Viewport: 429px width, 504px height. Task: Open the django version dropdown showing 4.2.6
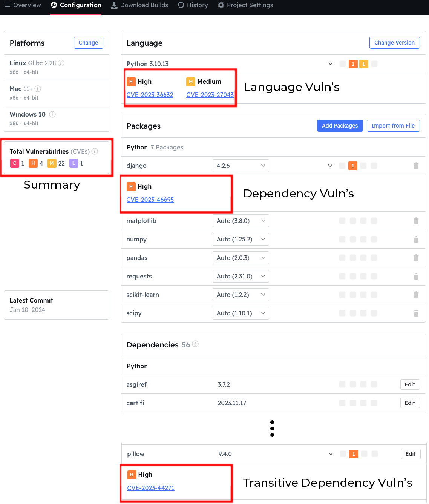pos(241,166)
